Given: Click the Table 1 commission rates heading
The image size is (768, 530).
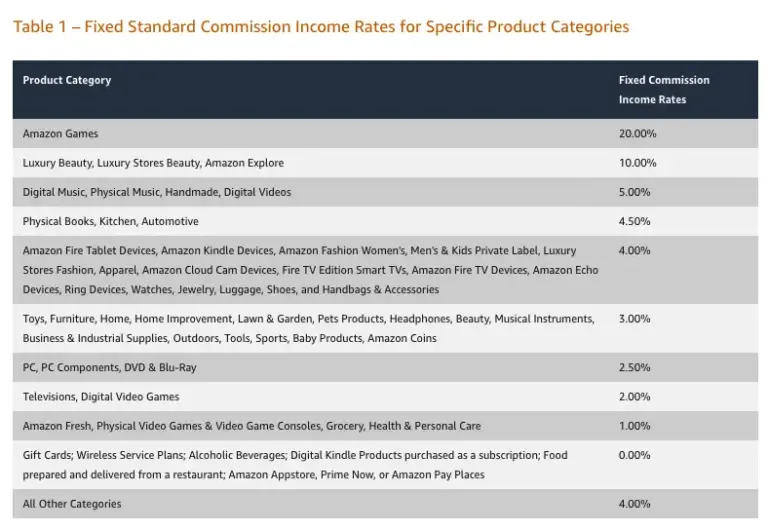Looking at the screenshot, I should pyautogui.click(x=321, y=26).
